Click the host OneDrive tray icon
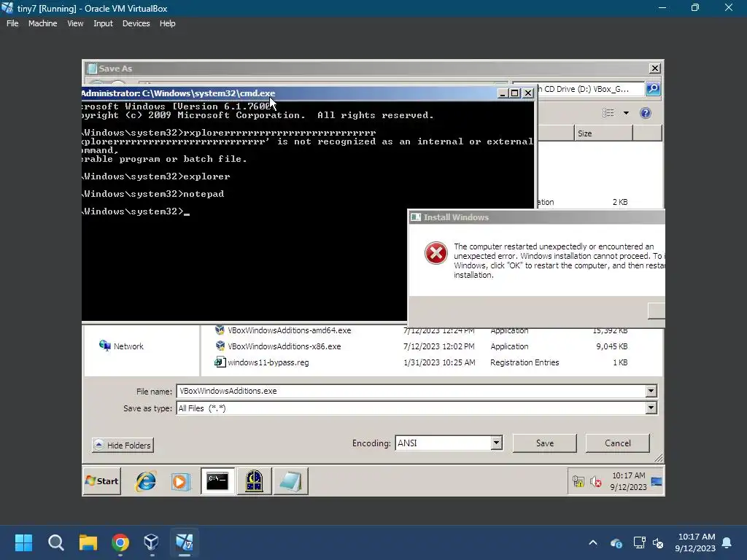This screenshot has height=560, width=747. (x=616, y=542)
